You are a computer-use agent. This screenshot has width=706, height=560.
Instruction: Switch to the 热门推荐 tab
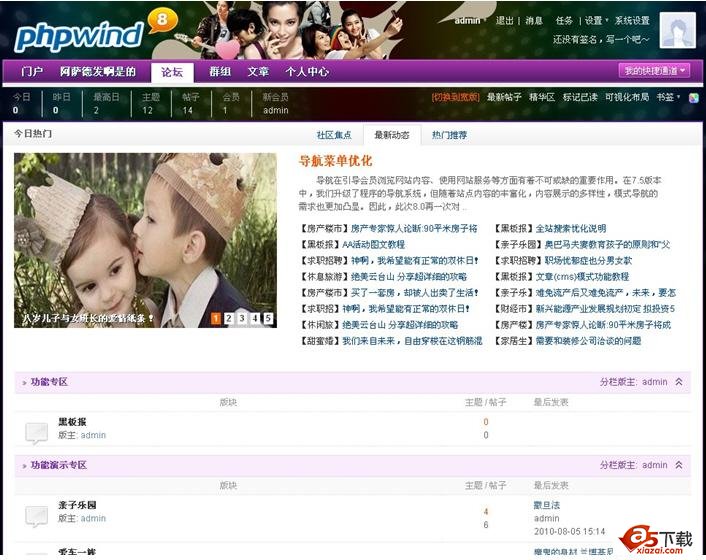tap(449, 135)
